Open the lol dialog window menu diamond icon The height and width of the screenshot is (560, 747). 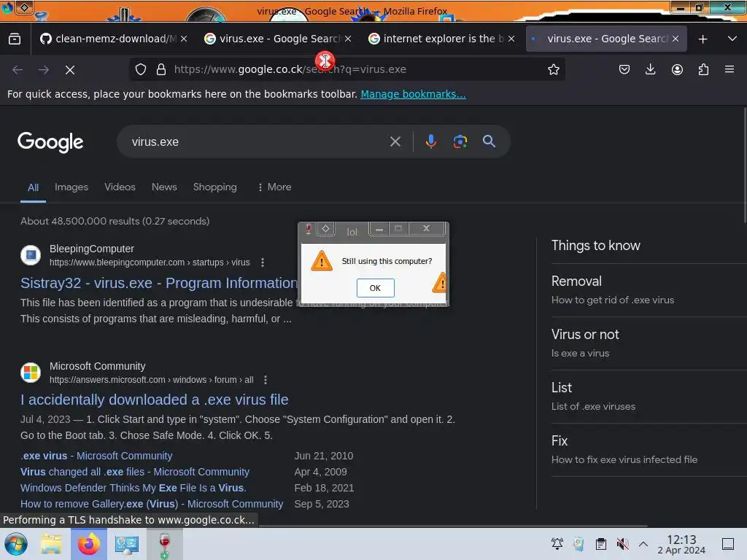click(326, 229)
